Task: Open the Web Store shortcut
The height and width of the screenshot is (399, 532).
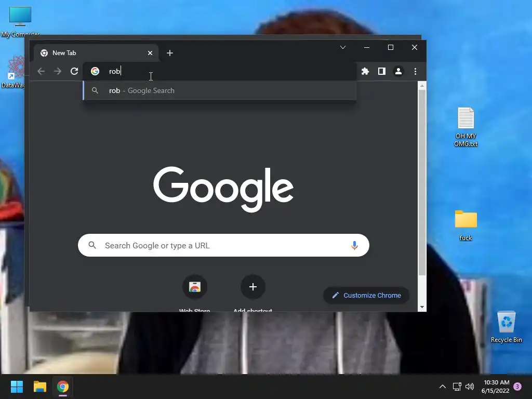Action: (195, 293)
